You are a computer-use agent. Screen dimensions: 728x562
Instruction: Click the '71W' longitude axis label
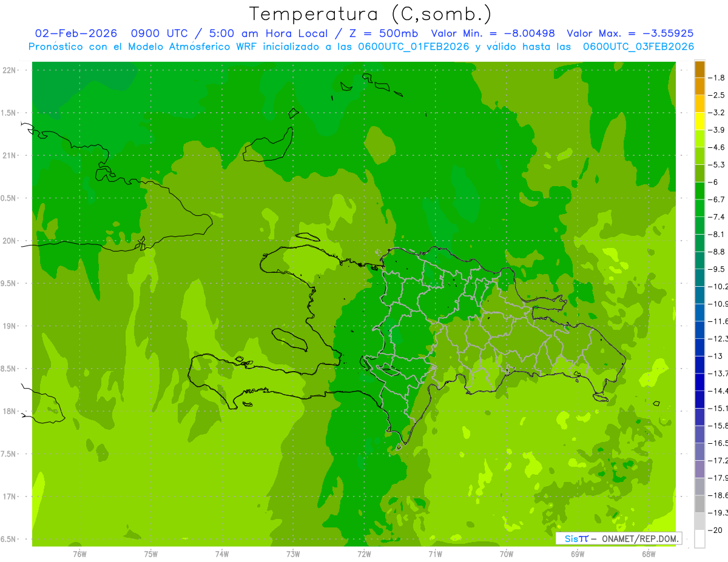[435, 554]
